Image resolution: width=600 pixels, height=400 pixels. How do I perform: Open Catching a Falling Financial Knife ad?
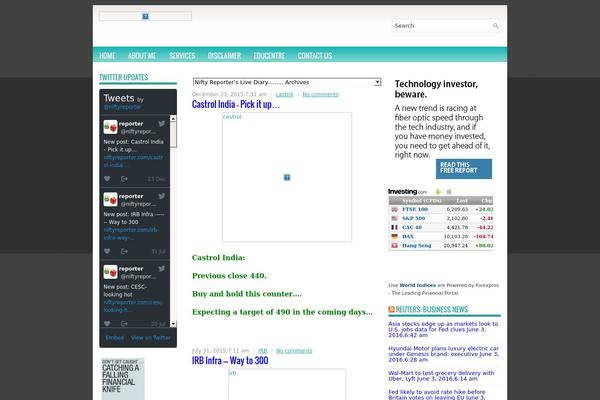[x=123, y=379]
